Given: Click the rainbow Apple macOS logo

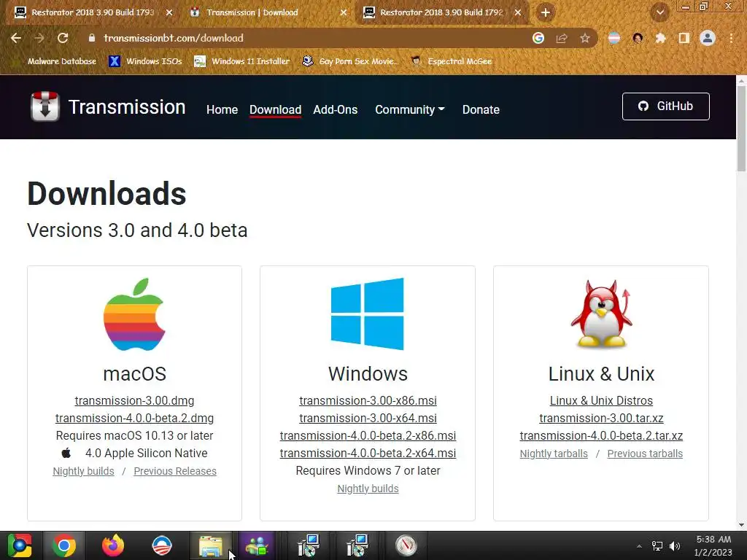Looking at the screenshot, I should point(134,314).
